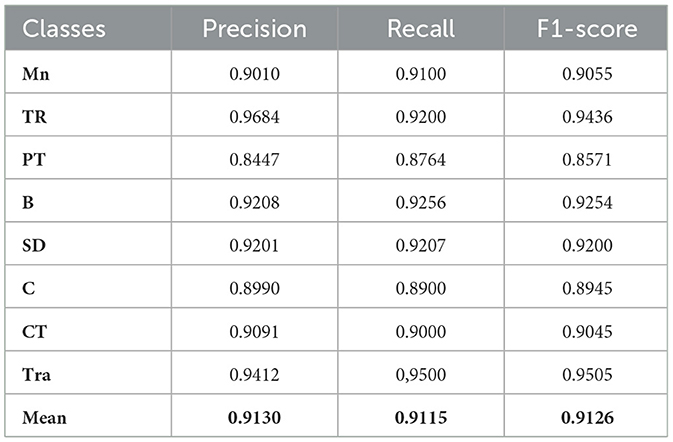Click the PT class label
673x442 pixels.
pyautogui.click(x=33, y=160)
